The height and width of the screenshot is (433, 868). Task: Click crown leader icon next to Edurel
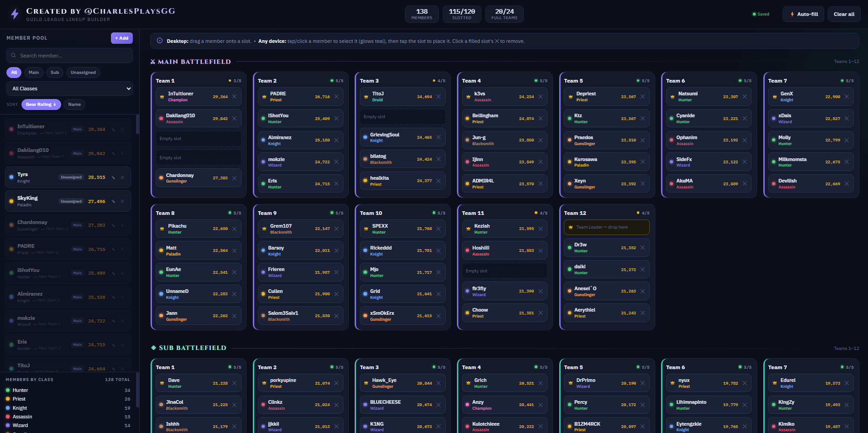pyautogui.click(x=775, y=383)
